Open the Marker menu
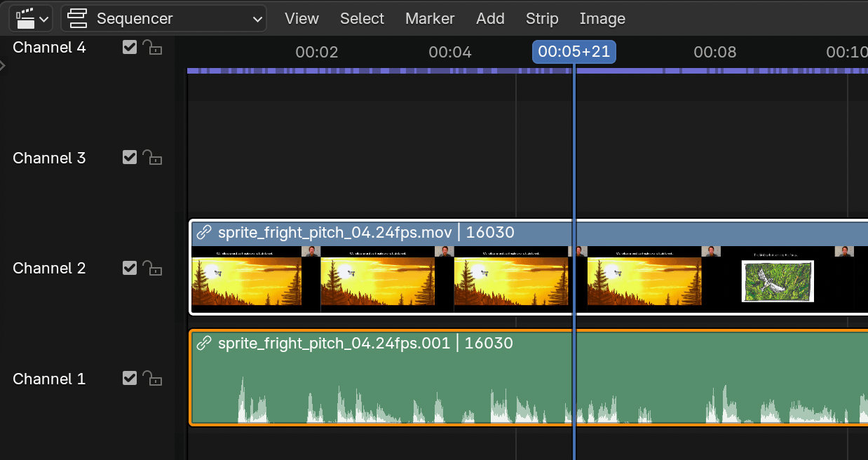Viewport: 868px width, 460px height. point(430,18)
